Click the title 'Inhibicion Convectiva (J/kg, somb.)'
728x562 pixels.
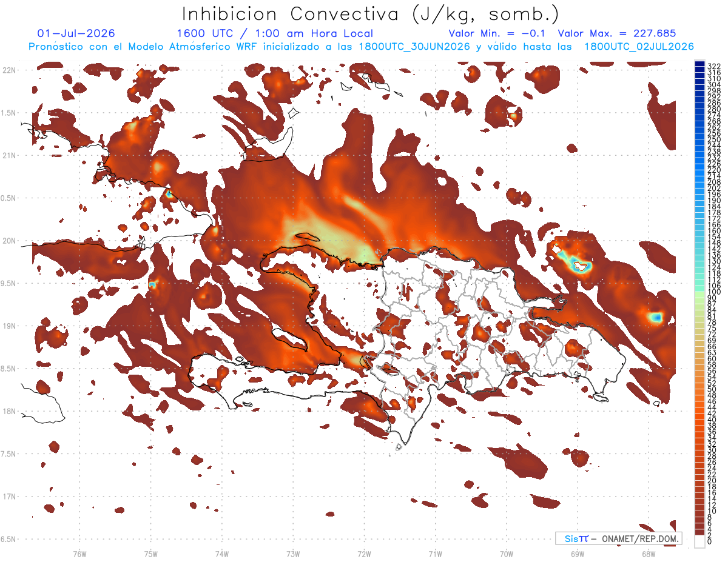click(x=371, y=15)
